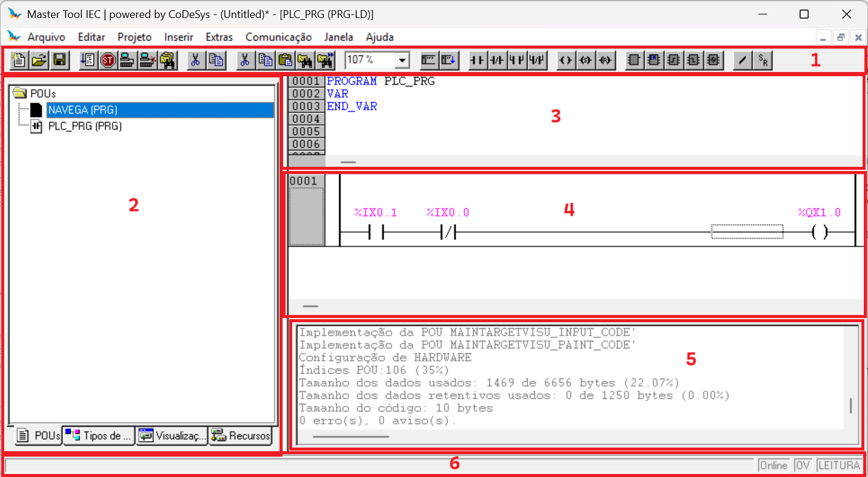The width and height of the screenshot is (868, 477).
Task: Click the Find binoculars icon
Action: click(x=305, y=60)
